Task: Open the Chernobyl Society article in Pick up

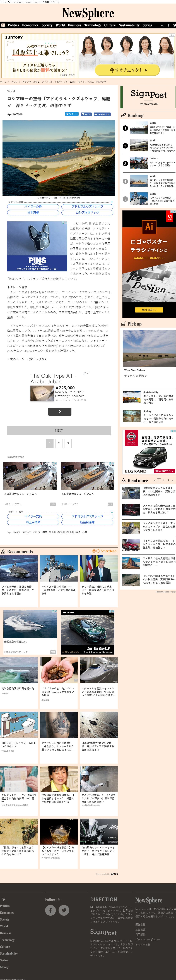Action: 149,417
